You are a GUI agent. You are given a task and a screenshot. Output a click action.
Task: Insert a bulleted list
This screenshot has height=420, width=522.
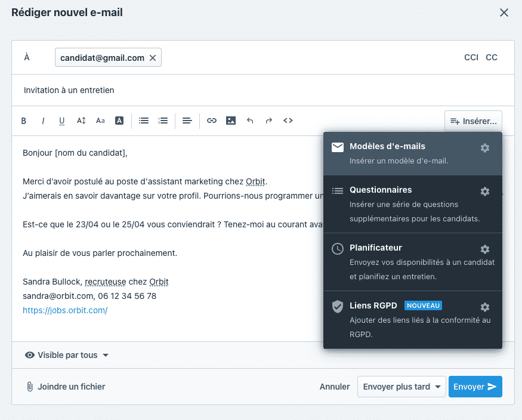point(144,121)
